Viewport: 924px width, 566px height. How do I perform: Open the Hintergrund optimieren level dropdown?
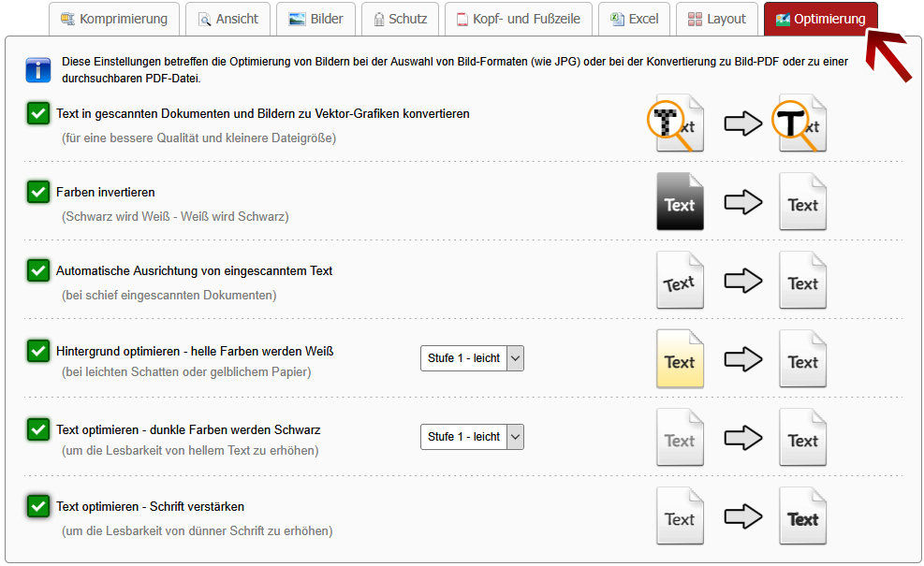coord(472,358)
